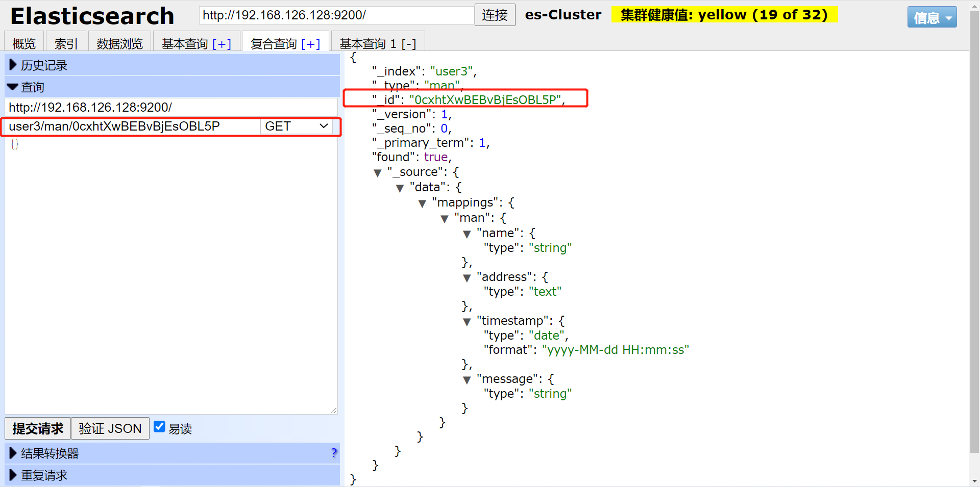The height and width of the screenshot is (487, 980).
Task: Click the help question mark icon beside 结果转换器
Action: [334, 453]
